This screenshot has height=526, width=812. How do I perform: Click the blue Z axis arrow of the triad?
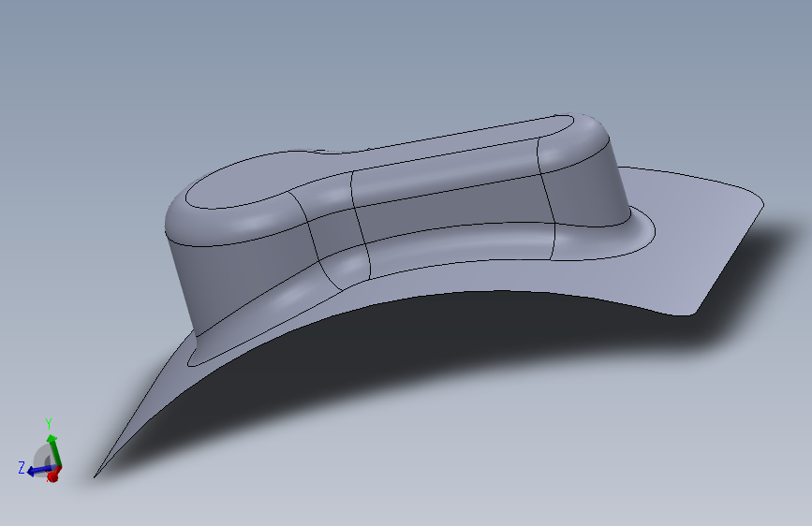[x=40, y=471]
